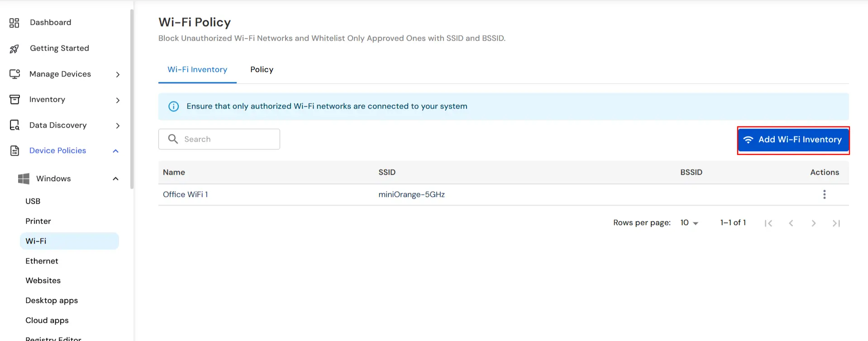
Task: Go to first page of table
Action: 768,223
